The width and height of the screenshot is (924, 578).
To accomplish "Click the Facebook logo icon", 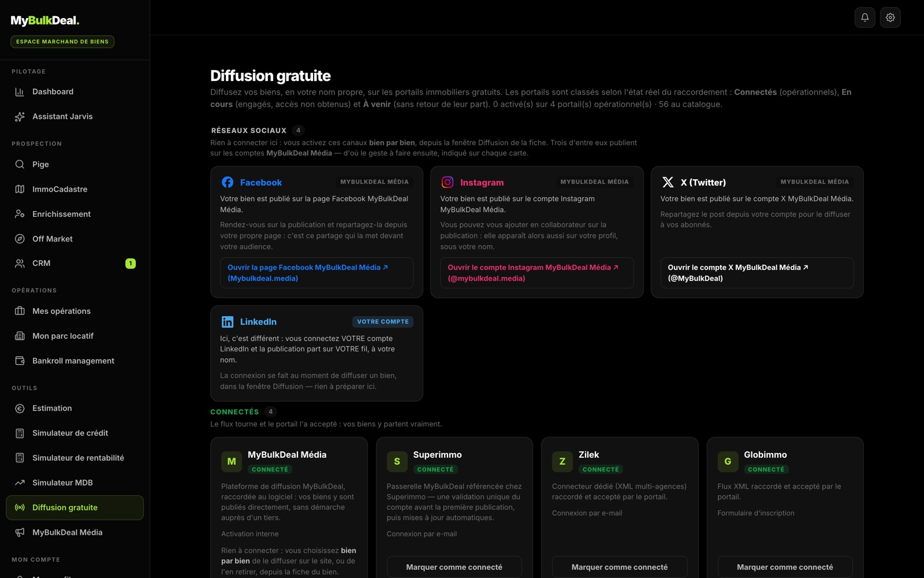I will coord(228,182).
